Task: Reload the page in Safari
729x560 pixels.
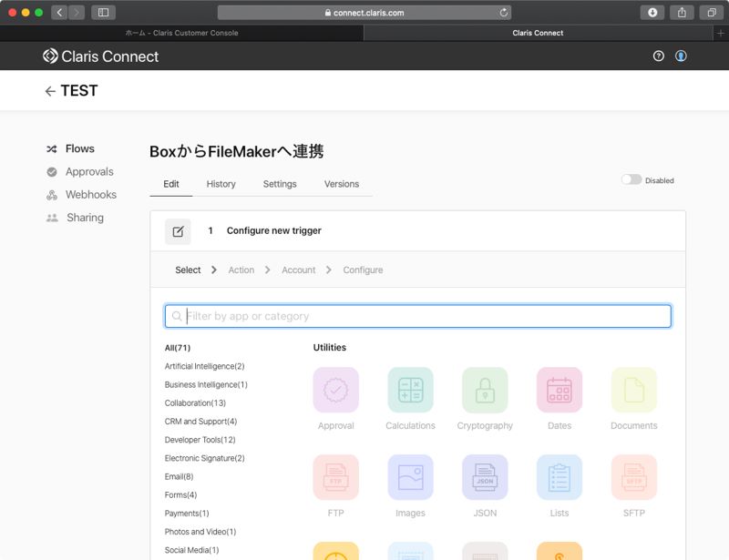Action: tap(504, 13)
